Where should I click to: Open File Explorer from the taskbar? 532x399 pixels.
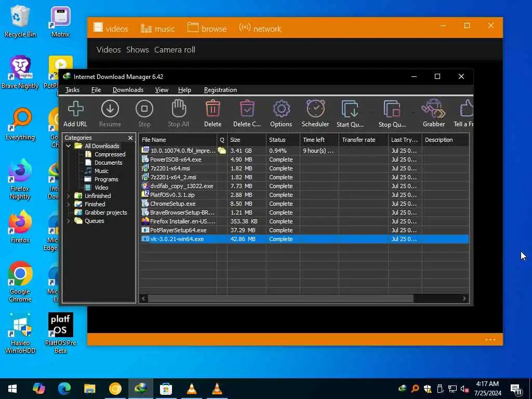[89, 388]
